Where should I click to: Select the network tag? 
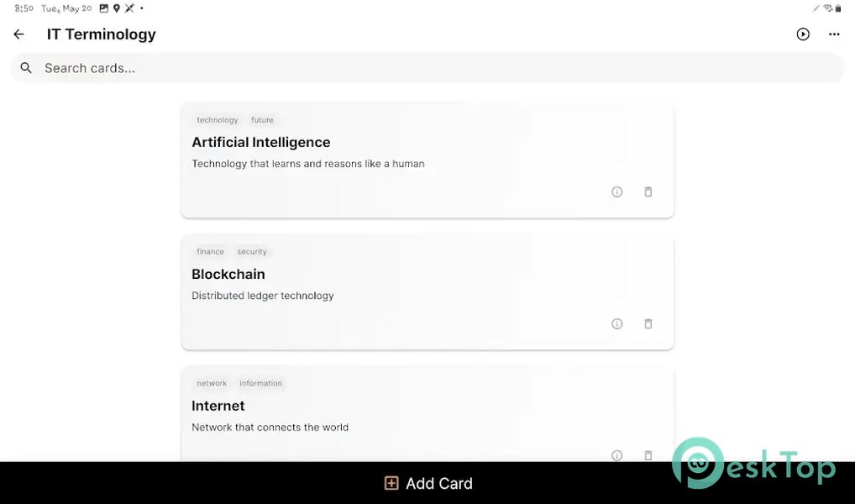coord(212,383)
